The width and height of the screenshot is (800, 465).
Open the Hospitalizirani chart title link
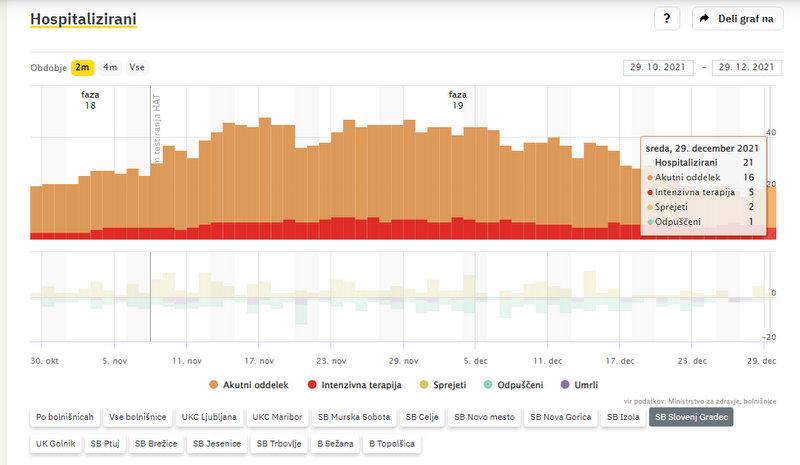coord(83,19)
